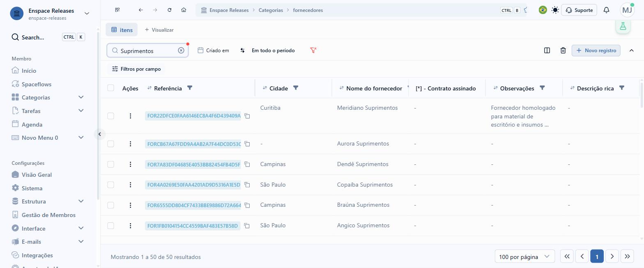Jump to last page button
This screenshot has height=268, width=644.
(627, 256)
